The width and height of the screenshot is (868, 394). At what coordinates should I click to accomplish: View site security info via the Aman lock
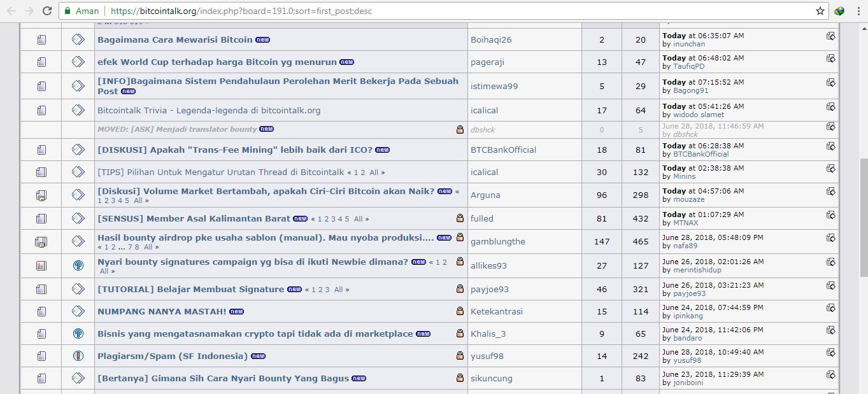click(83, 11)
